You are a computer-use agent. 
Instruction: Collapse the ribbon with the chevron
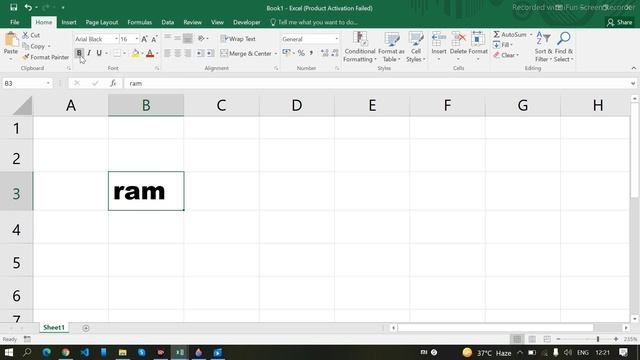[x=633, y=68]
